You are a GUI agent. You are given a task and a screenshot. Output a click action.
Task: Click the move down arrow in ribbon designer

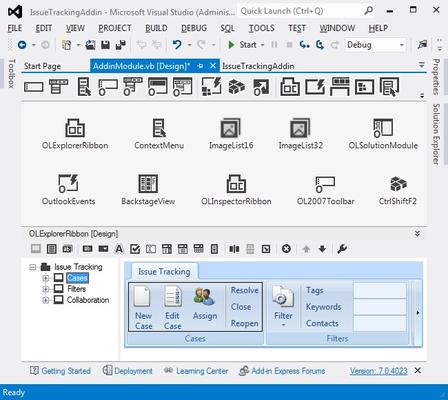click(322, 249)
